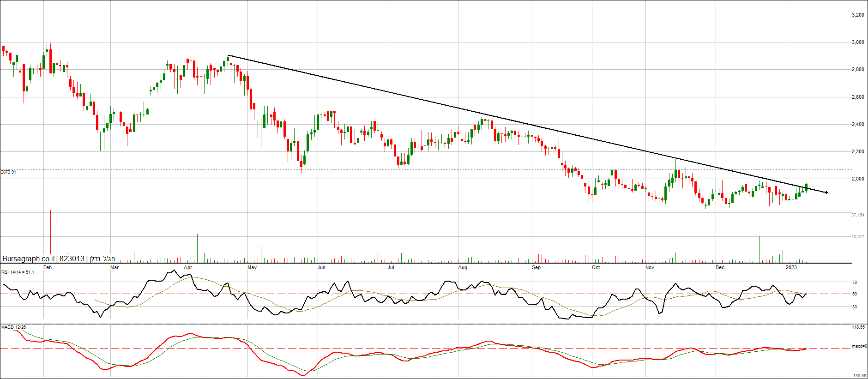Click the 2023 year label on time axis
This screenshot has height=379, width=868.
coord(791,267)
